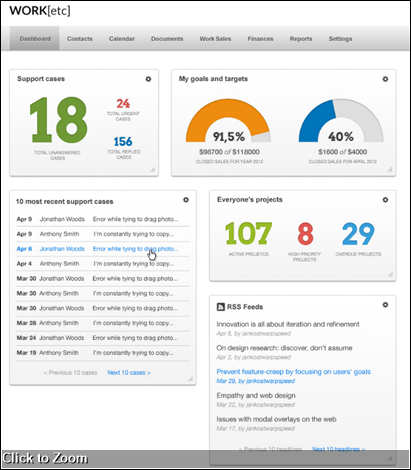Screen dimensions: 411x470
Task: Select the Work Sales tab
Action: pos(215,39)
